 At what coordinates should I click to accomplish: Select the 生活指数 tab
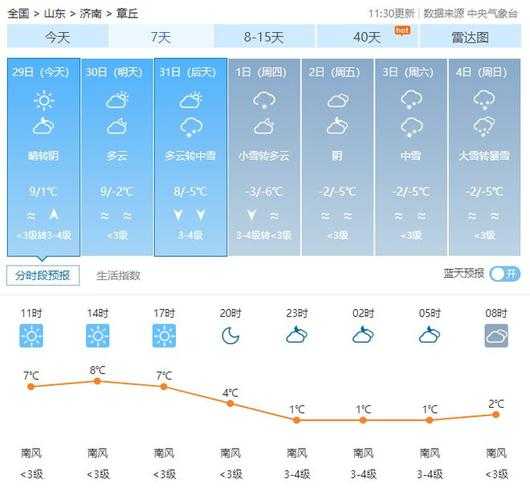point(118,276)
